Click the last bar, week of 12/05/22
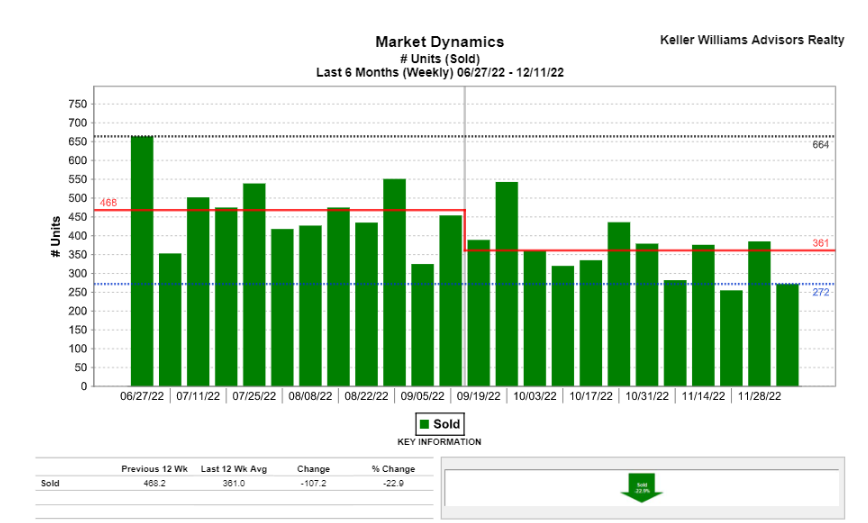 pos(787,335)
